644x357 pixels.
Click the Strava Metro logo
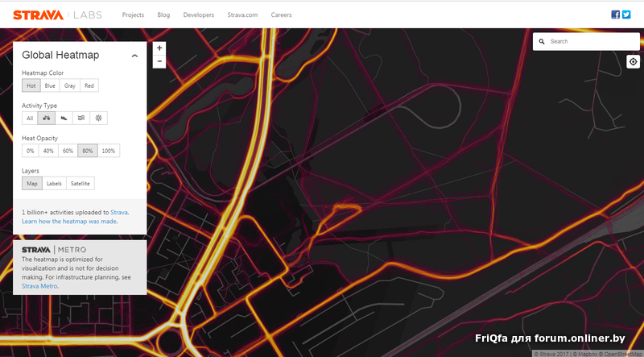54,250
